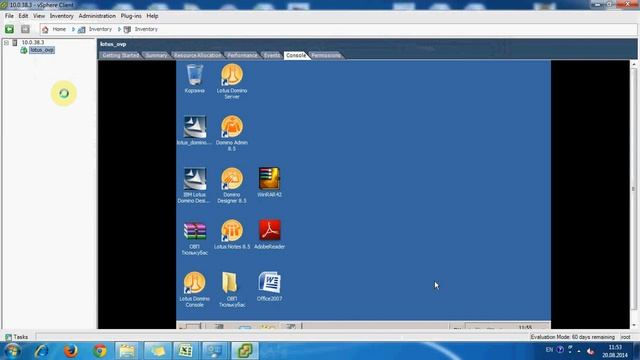Screen dimensions: 640x360
Task: Open the Edit menu
Action: 23,16
